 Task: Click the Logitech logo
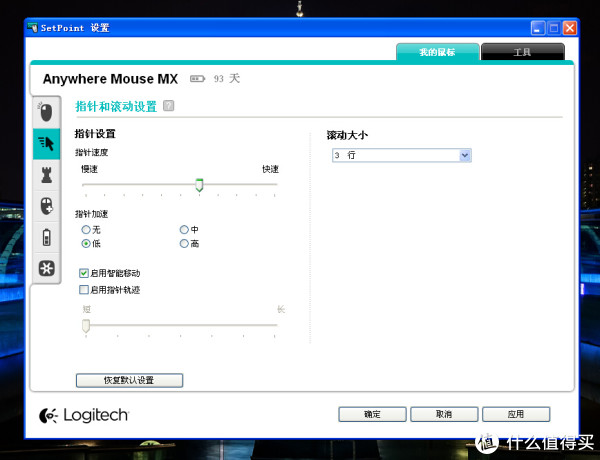pos(84,415)
